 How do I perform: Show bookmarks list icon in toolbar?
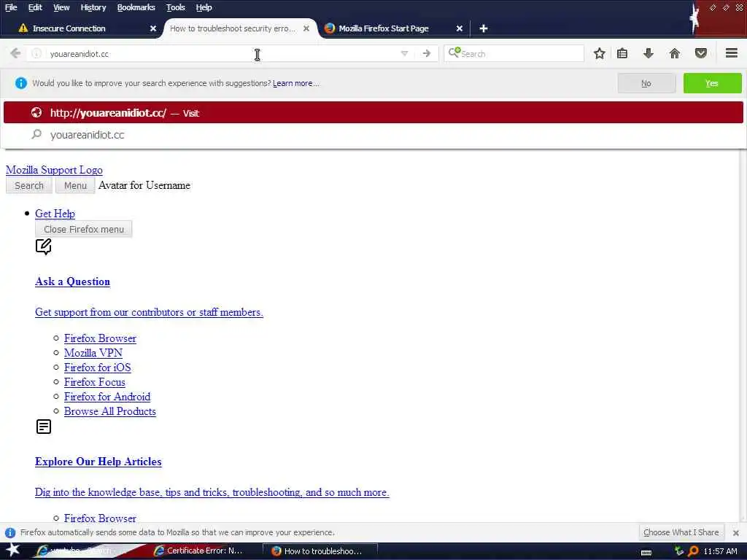[622, 53]
